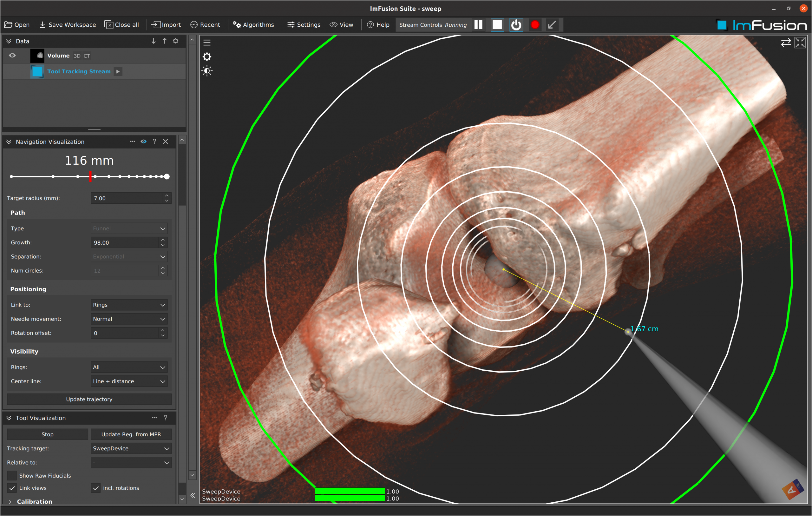Click the red record stream button
Image resolution: width=812 pixels, height=516 pixels.
point(535,25)
